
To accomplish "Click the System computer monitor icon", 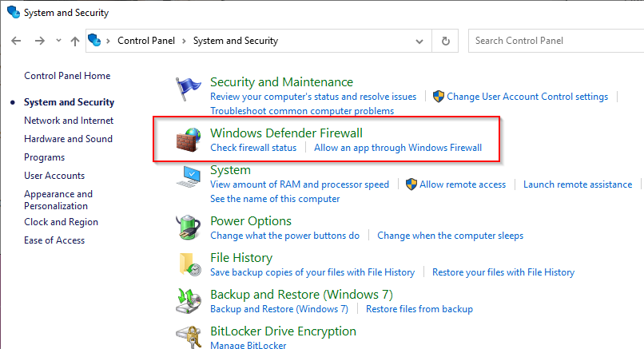I will coord(189,177).
